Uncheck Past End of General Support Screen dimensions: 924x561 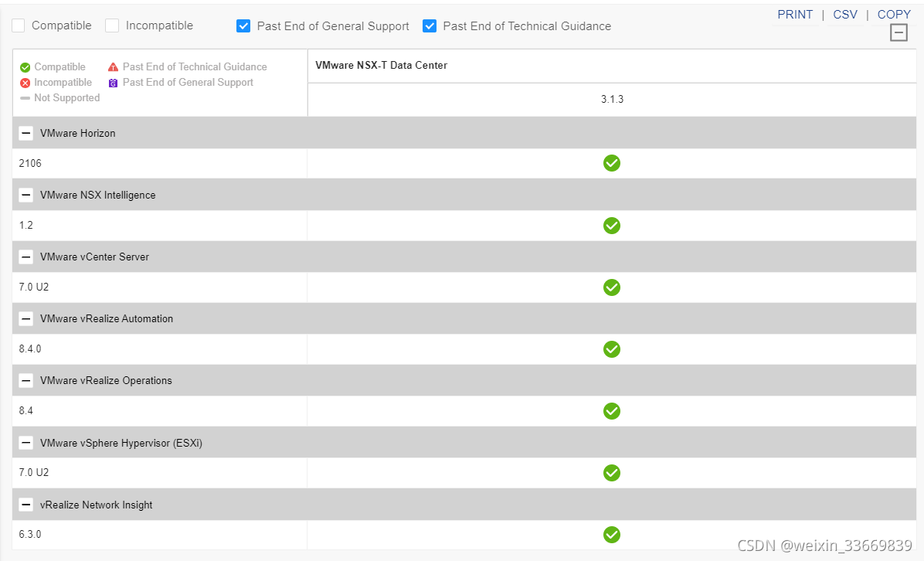click(243, 25)
